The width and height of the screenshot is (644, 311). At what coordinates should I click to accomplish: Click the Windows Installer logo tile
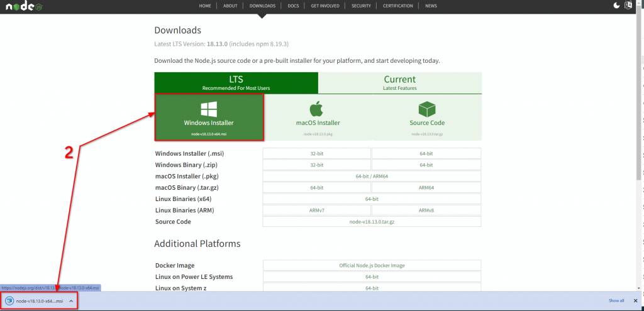pos(209,117)
